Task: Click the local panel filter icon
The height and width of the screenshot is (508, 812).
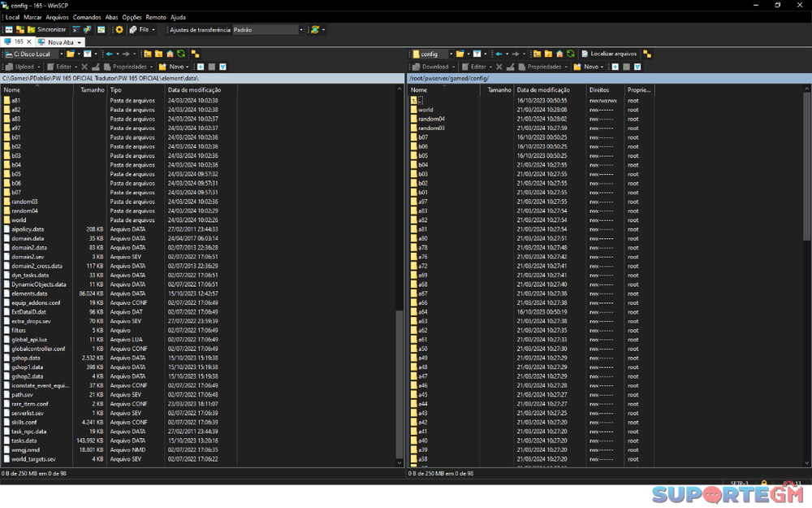Action: (x=88, y=54)
